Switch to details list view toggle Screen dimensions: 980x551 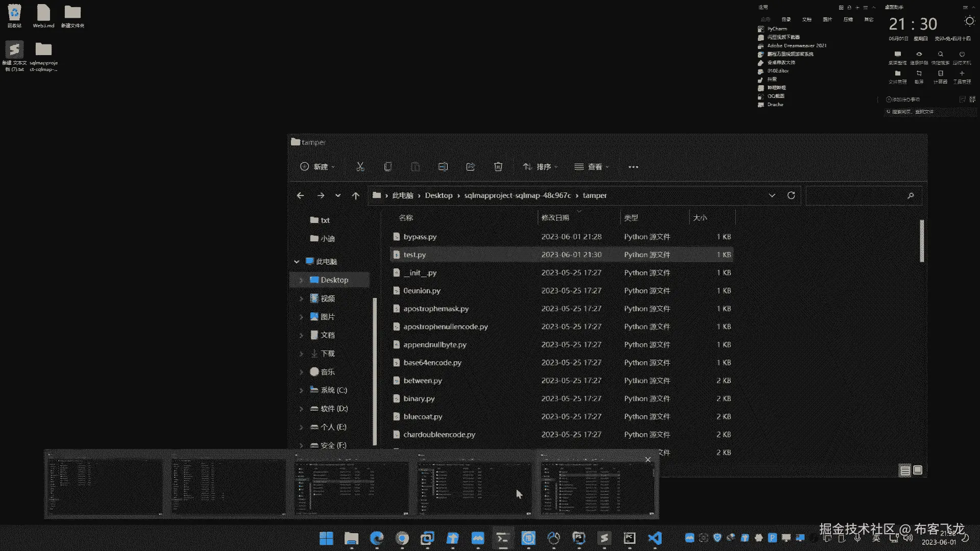(905, 470)
